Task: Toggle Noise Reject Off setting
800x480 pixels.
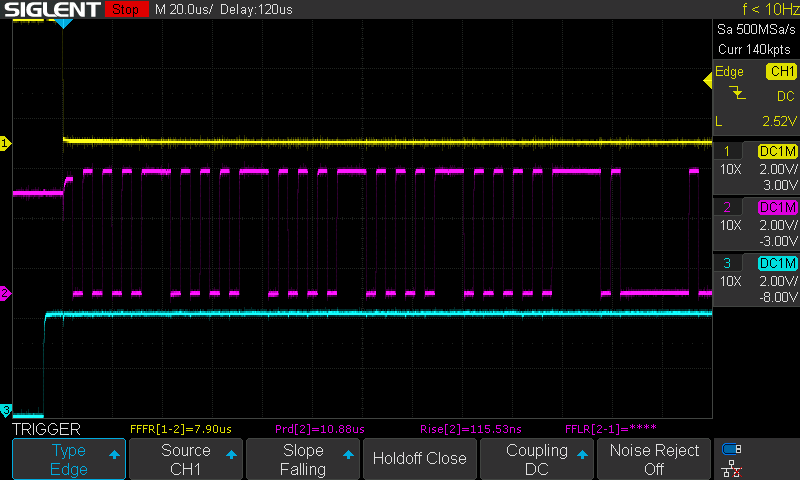Action: pyautogui.click(x=654, y=459)
